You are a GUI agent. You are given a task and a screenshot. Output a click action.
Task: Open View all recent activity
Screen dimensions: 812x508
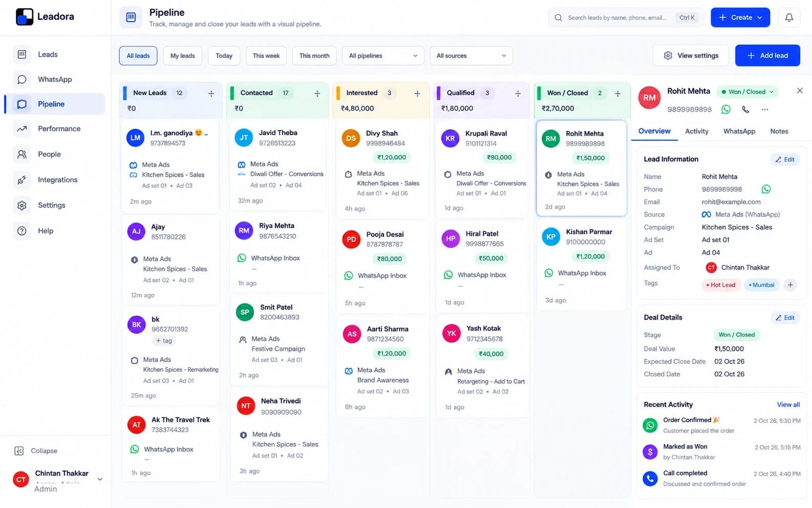pos(788,405)
